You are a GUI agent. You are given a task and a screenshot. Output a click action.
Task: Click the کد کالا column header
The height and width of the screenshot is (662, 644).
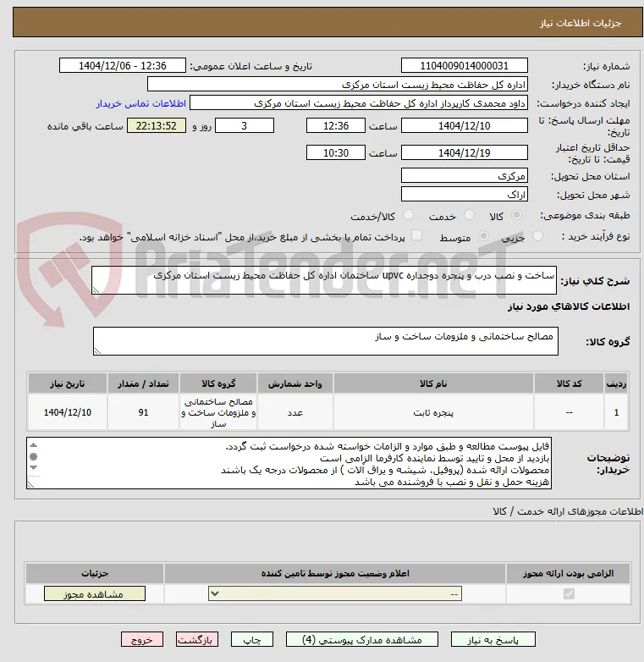pyautogui.click(x=569, y=383)
